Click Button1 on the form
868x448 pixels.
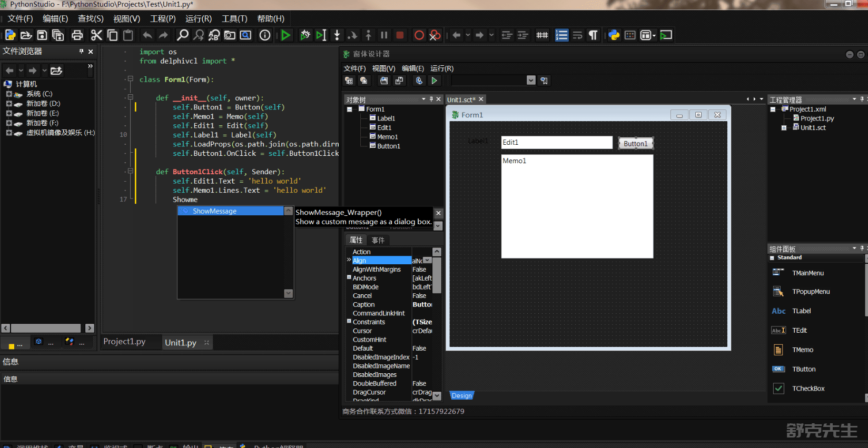pos(635,143)
